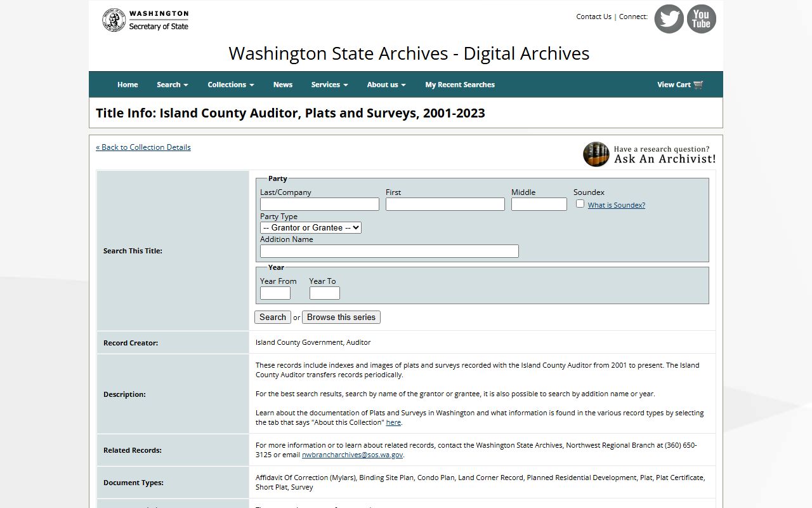Open the 'here' link in Description
The image size is (812, 508).
(393, 422)
